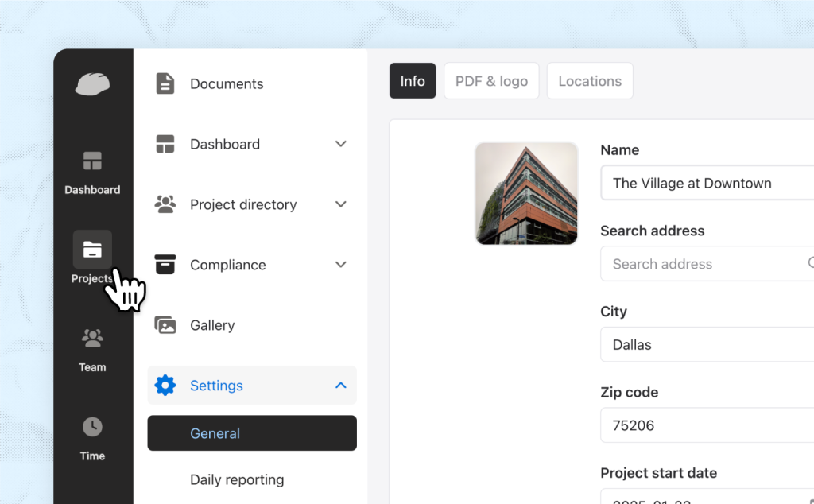Viewport: 814px width, 504px height.
Task: Open the Time tracking clock icon
Action: point(92,427)
